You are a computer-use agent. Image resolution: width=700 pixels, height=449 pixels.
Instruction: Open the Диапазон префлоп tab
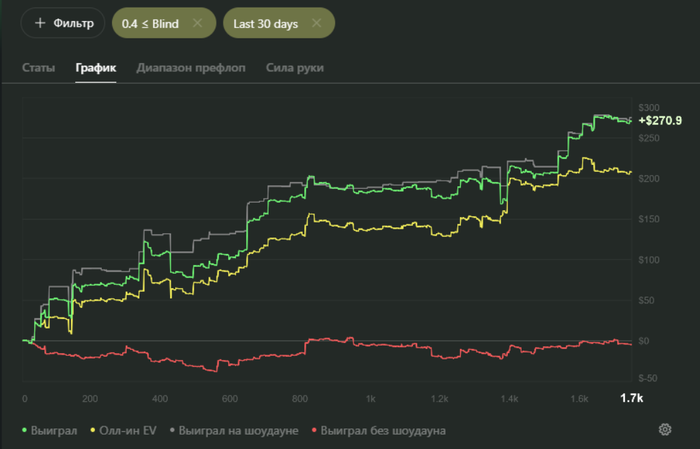191,68
